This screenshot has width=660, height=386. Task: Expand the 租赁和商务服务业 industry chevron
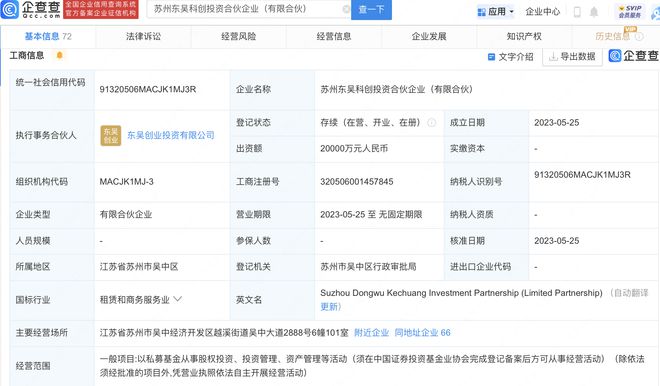(178, 299)
